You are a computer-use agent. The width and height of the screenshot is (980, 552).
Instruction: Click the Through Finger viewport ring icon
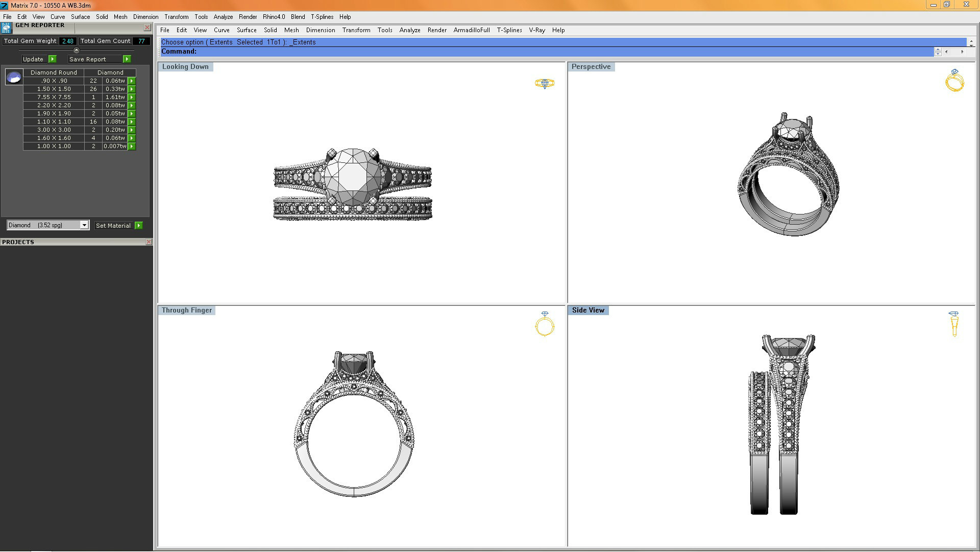[545, 324]
